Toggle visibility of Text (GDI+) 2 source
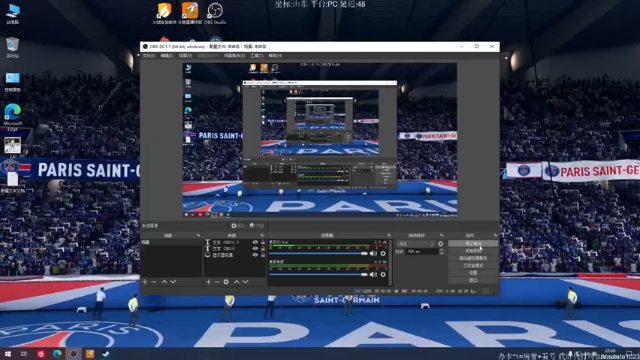Image resolution: width=640 pixels, height=360 pixels. point(255,242)
